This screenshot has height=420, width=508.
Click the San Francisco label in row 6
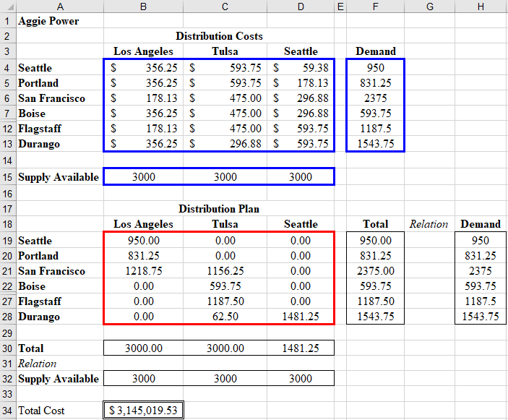pos(51,98)
